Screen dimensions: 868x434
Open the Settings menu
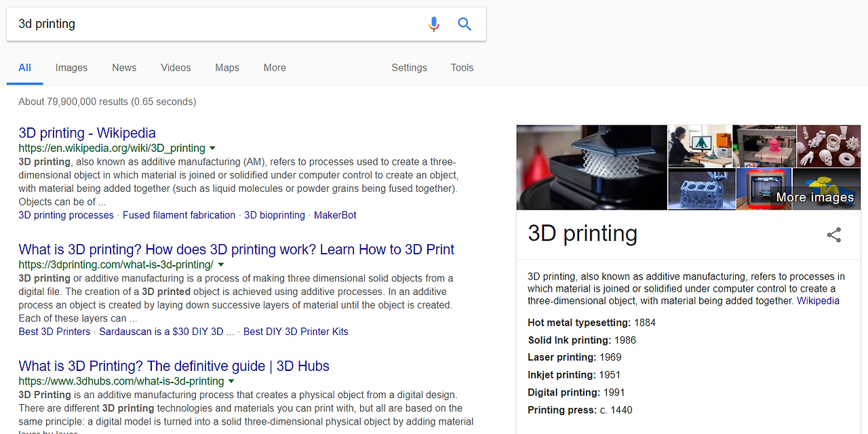(409, 68)
